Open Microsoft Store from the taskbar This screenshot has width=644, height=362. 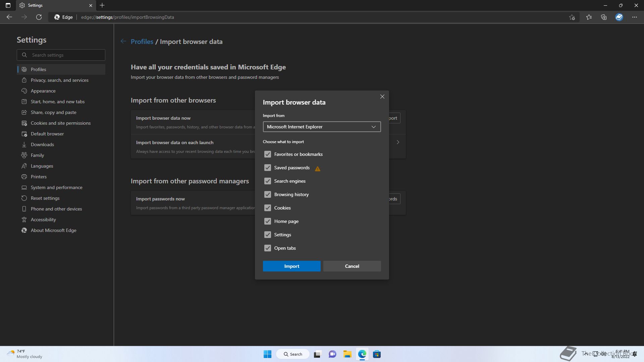coord(377,354)
